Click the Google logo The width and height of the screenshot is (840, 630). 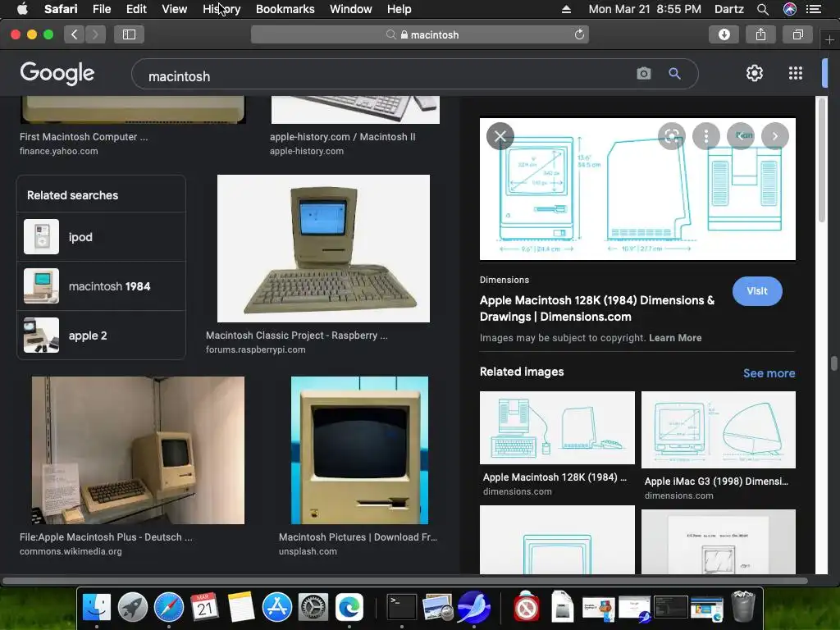coord(57,73)
